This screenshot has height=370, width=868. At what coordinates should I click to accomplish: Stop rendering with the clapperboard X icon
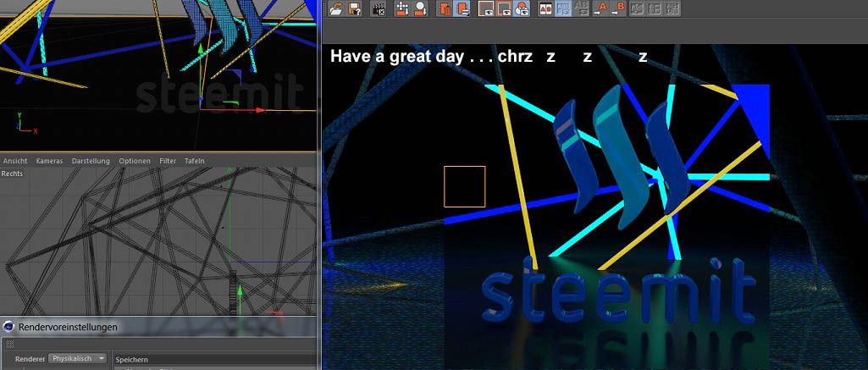point(378,8)
